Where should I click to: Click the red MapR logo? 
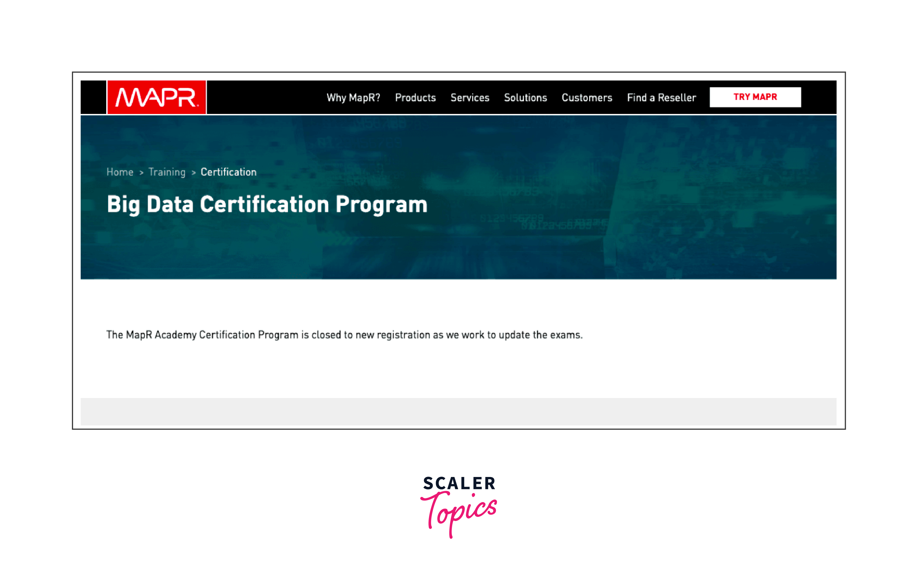[157, 97]
